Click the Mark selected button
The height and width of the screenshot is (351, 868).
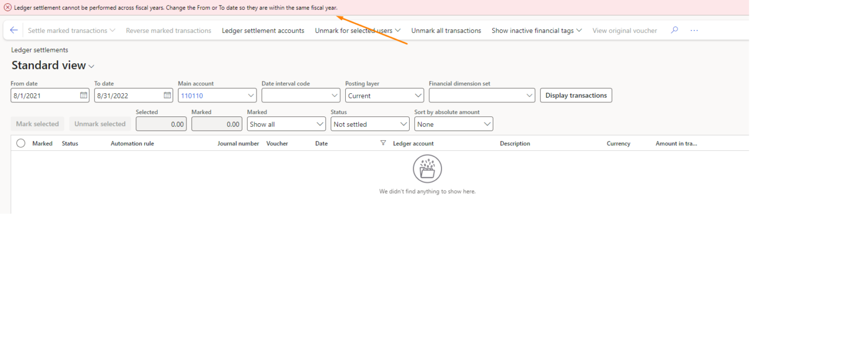point(37,124)
